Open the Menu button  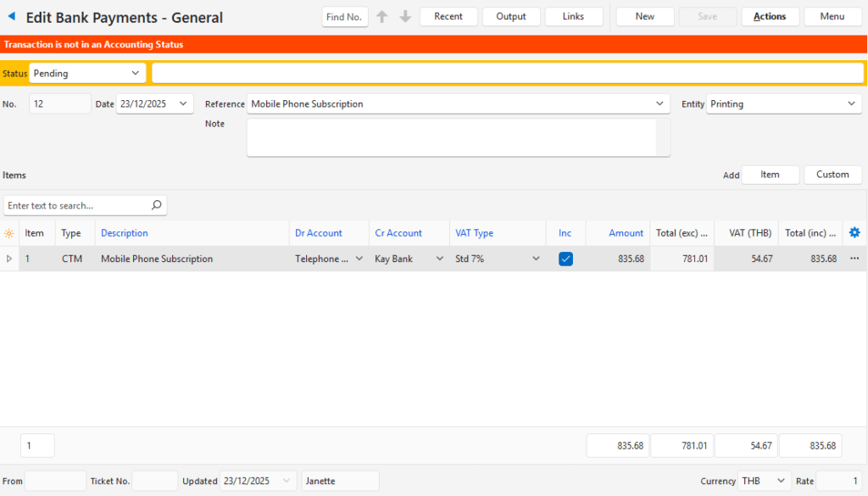(x=832, y=17)
